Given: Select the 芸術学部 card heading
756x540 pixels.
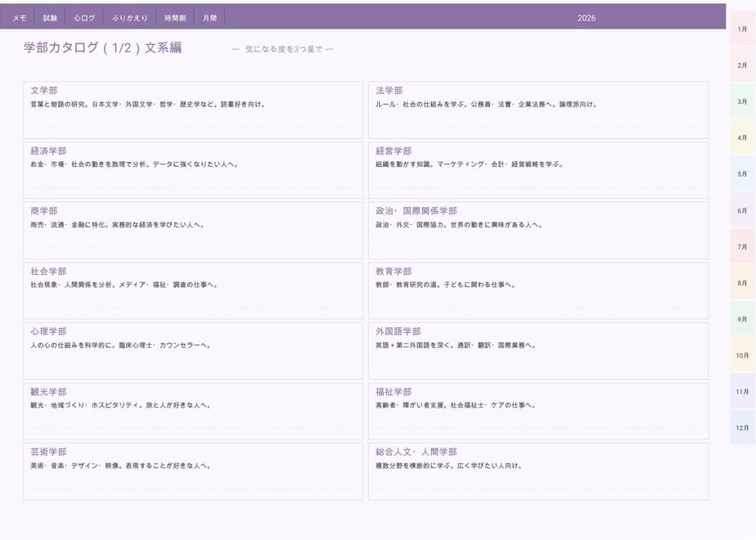Looking at the screenshot, I should pos(48,452).
